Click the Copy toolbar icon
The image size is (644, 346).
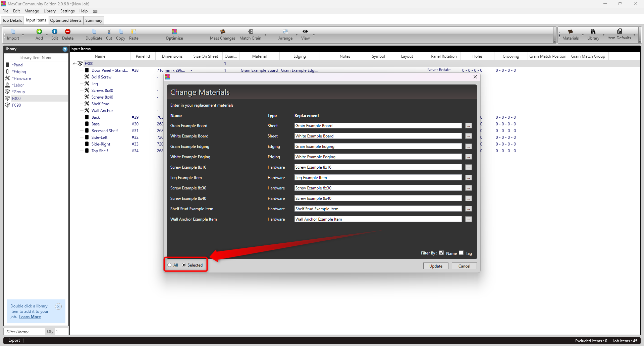121,32
